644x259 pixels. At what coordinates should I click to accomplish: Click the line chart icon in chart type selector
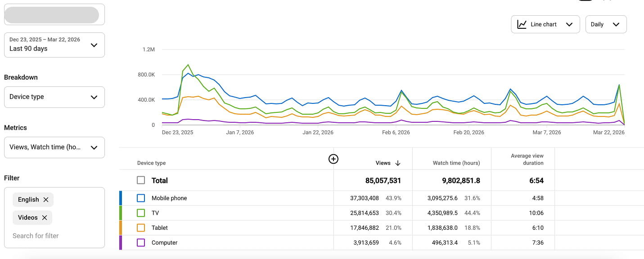click(x=522, y=24)
